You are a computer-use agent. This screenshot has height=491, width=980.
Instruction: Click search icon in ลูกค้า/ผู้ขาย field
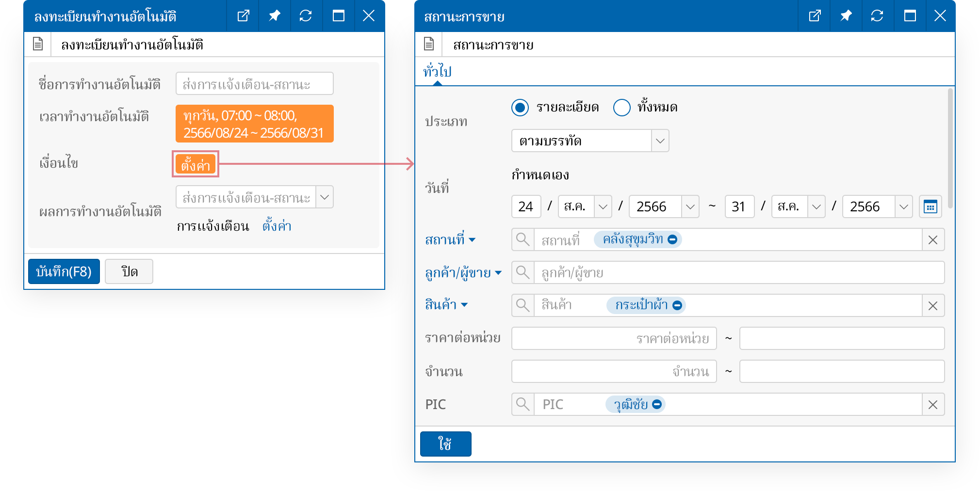coord(523,272)
